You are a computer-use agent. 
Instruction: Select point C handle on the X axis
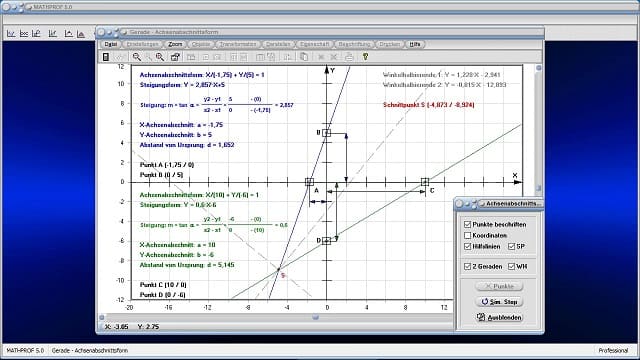click(x=425, y=182)
